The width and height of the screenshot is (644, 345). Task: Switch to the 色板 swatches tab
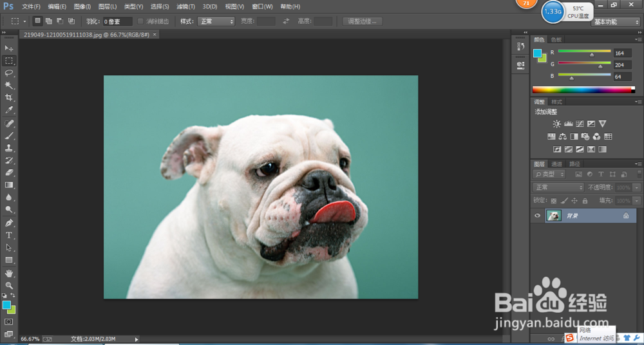[556, 40]
